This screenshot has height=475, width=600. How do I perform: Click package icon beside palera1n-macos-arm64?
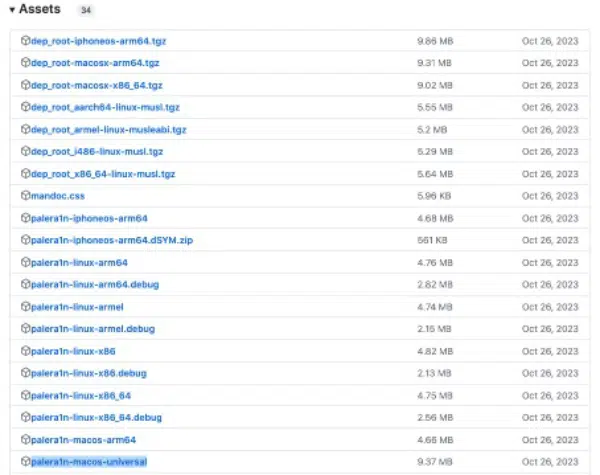click(25, 439)
